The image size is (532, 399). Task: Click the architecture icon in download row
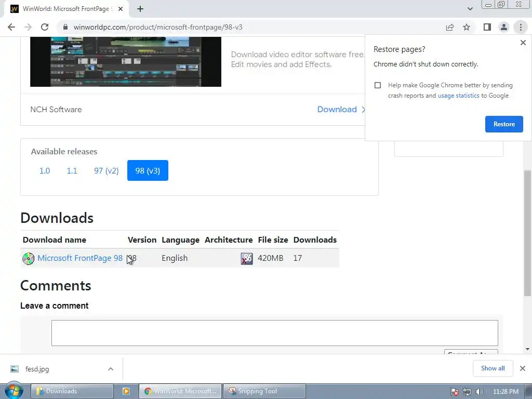coord(247,259)
